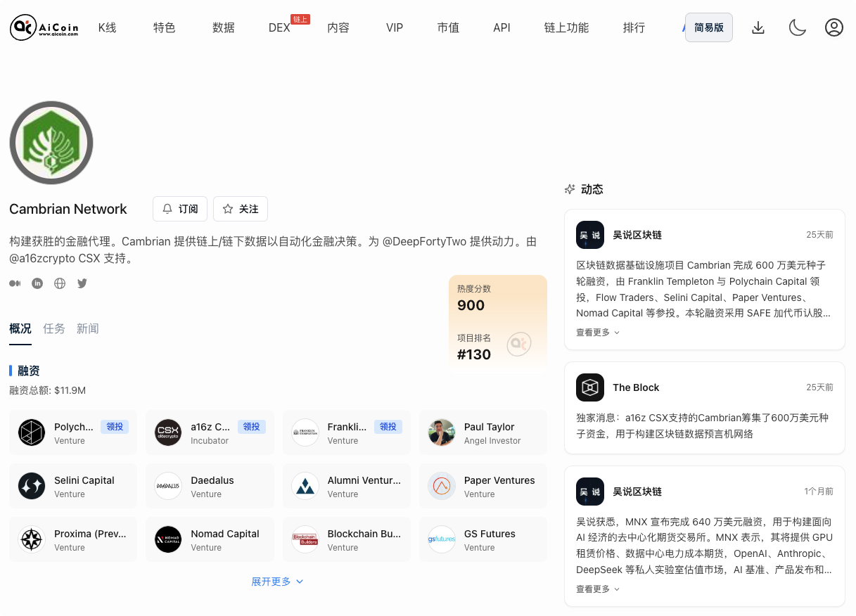
Task: Open the DEX menu item
Action: (x=279, y=28)
